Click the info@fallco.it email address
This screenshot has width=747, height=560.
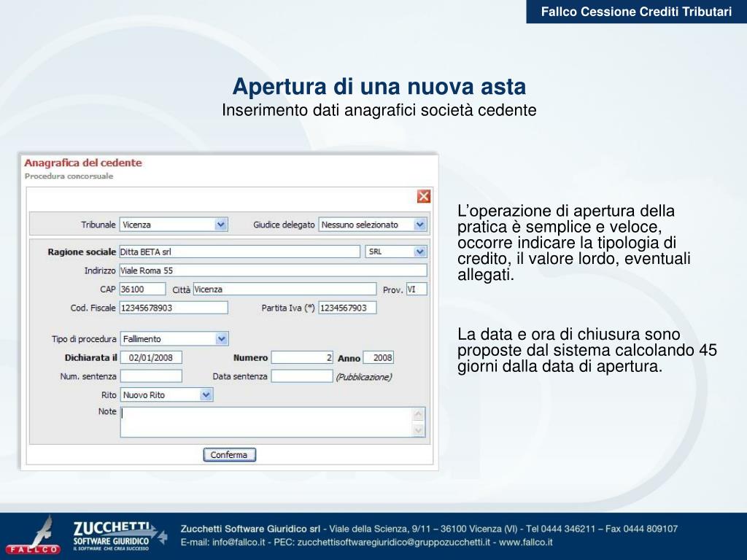coord(239,542)
